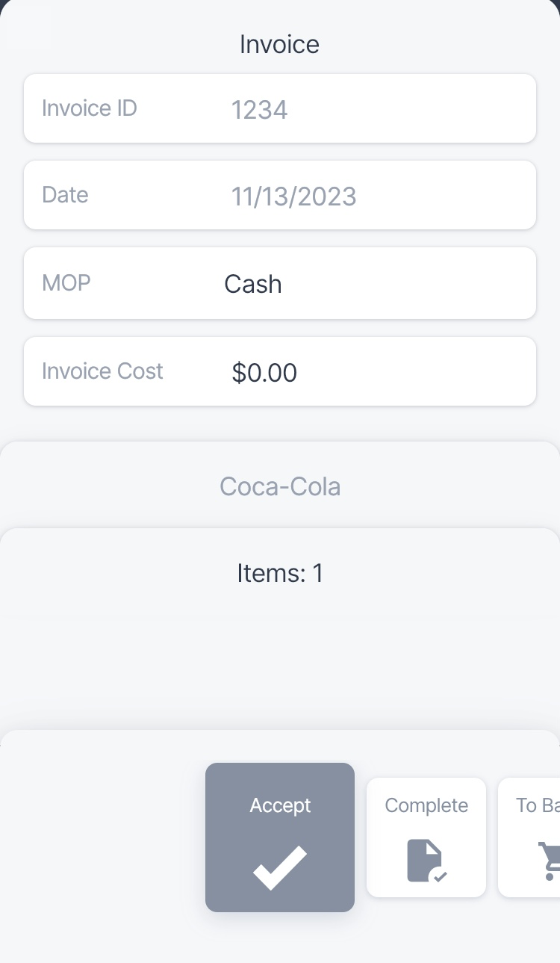Tap the partially visible To Basket label
Viewport: 560px width, 963px height.
[538, 805]
